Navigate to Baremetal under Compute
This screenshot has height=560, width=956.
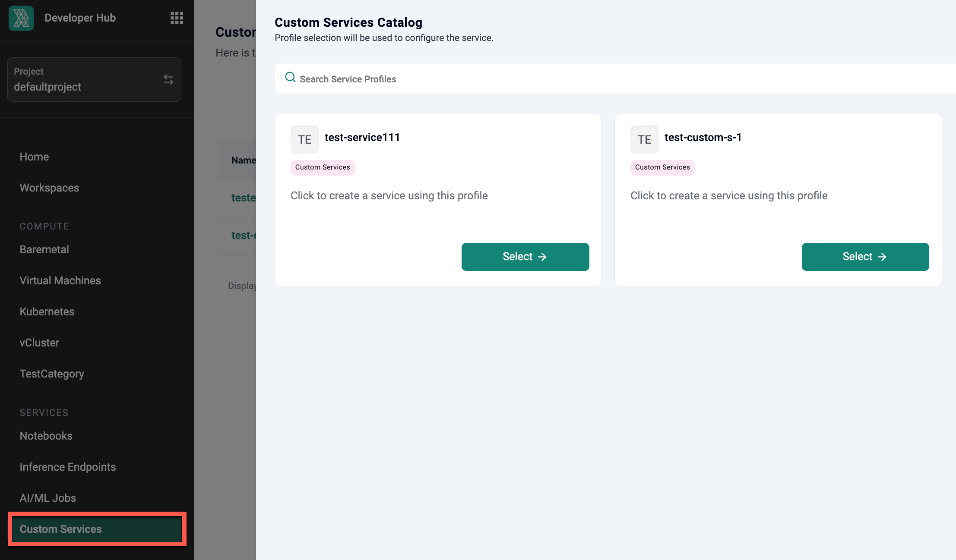44,249
